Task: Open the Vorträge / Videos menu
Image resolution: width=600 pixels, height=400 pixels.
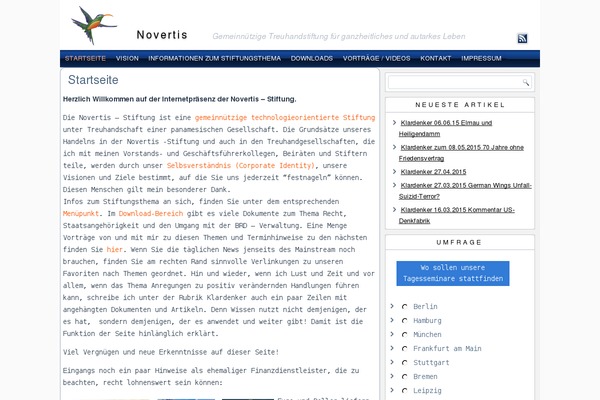Action: (377, 59)
